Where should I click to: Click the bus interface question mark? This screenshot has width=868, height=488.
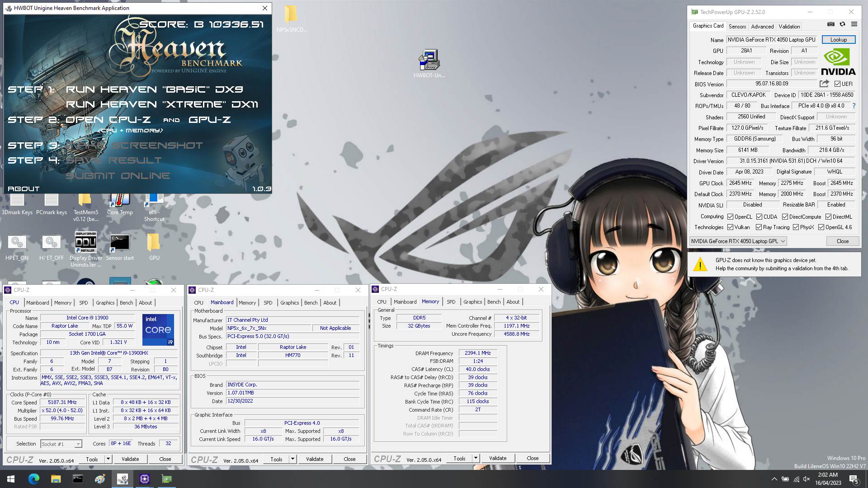pos(854,106)
